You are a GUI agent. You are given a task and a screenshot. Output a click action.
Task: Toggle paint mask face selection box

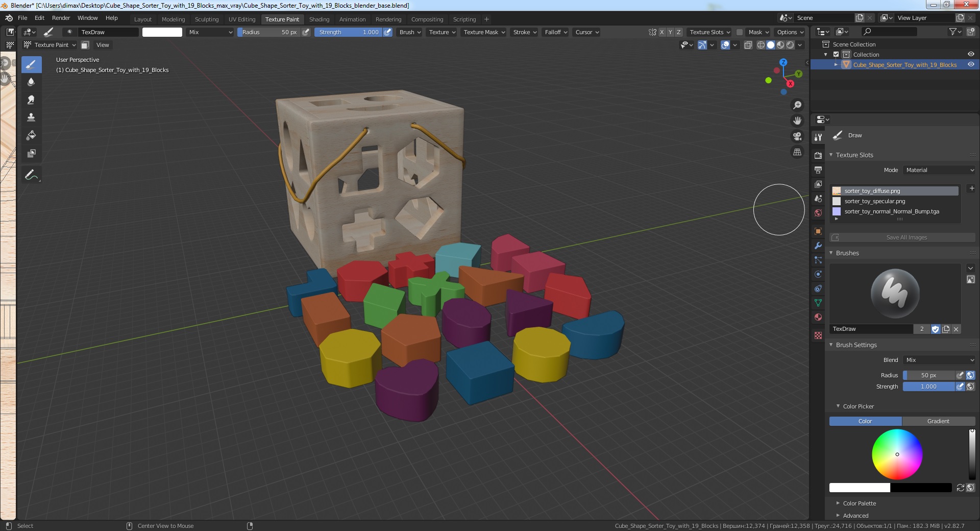(x=85, y=45)
